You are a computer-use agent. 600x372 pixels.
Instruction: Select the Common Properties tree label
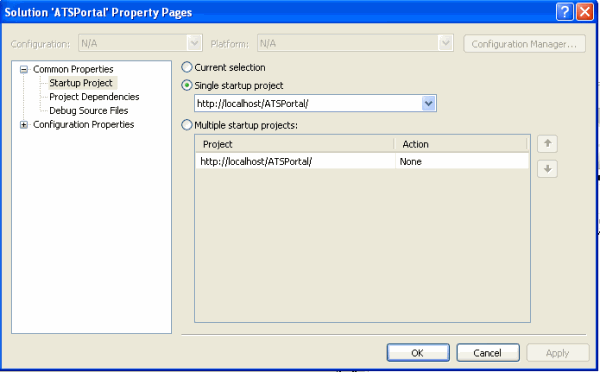click(x=73, y=69)
